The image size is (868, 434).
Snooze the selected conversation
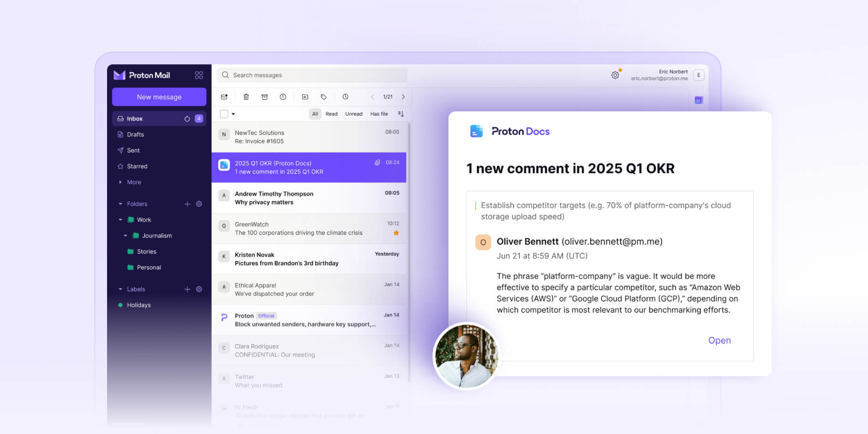[346, 96]
